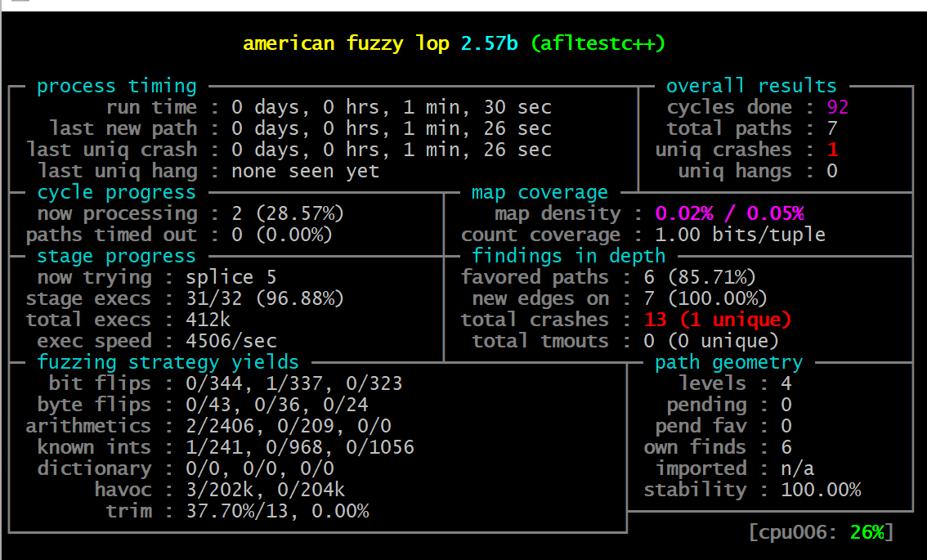The width and height of the screenshot is (927, 560).
Task: Click the "map coverage" section header
Action: pos(540,192)
